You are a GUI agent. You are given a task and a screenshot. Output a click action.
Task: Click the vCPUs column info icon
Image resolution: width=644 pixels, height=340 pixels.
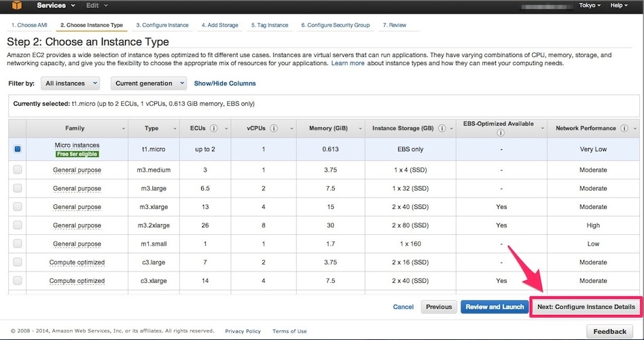[272, 128]
